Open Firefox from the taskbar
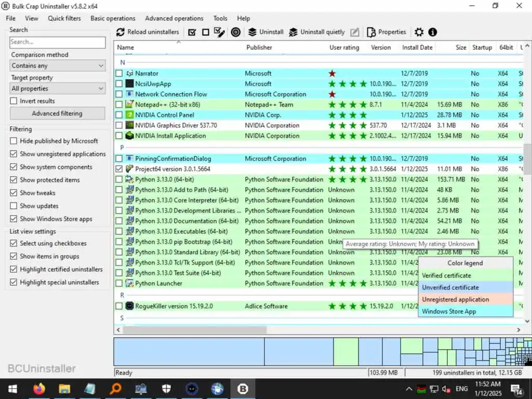This screenshot has width=532, height=399. pyautogui.click(x=39, y=389)
